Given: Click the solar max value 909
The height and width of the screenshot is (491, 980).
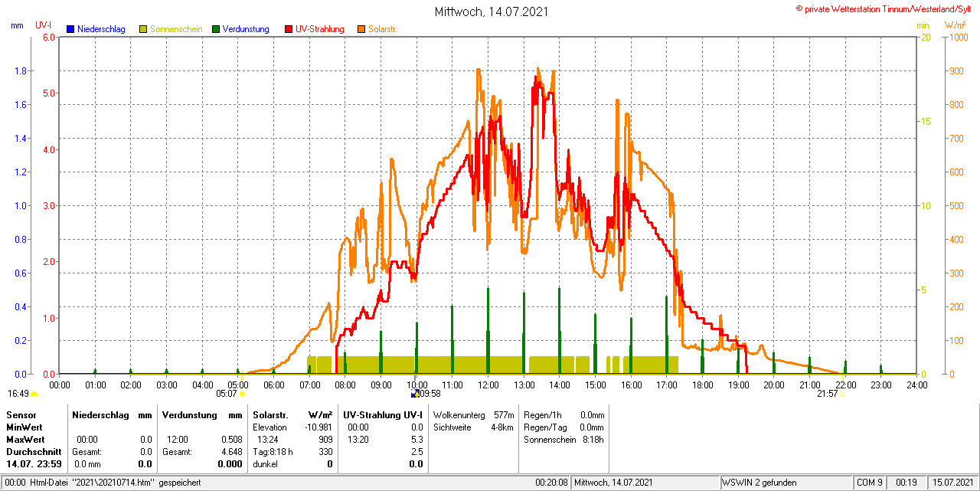Looking at the screenshot, I should [x=325, y=440].
